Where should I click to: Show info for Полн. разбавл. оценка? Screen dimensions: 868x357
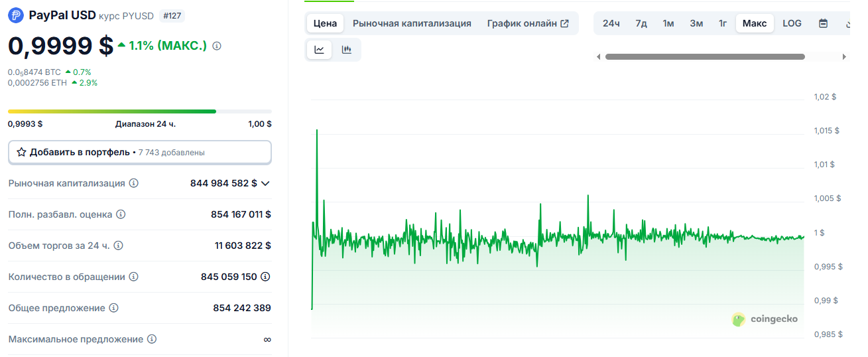121,214
